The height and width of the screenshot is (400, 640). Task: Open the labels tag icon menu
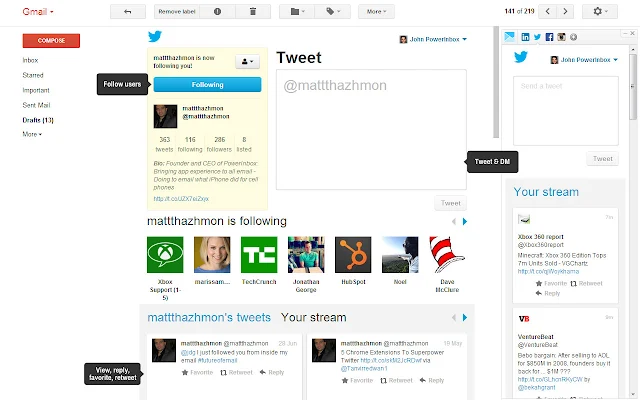pos(333,11)
